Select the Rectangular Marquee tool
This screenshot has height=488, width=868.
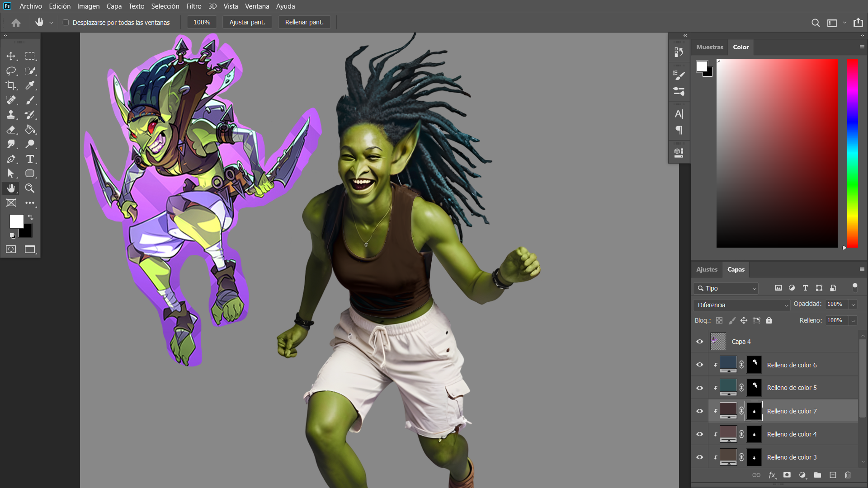tap(30, 56)
